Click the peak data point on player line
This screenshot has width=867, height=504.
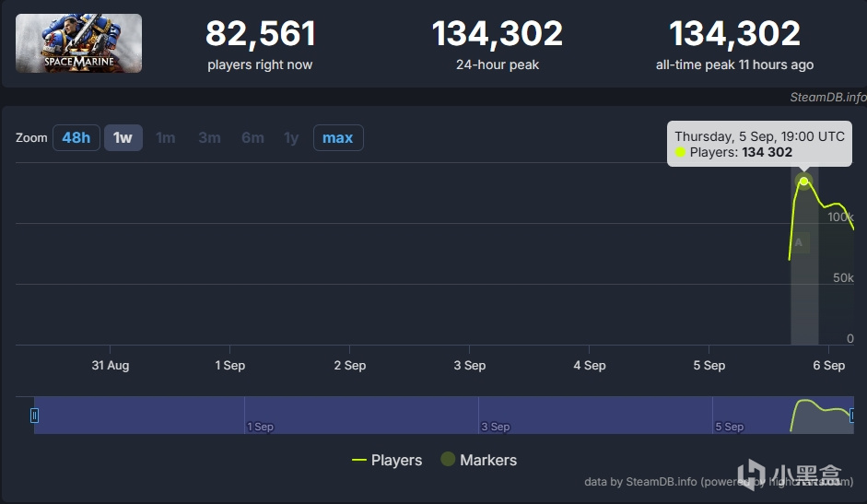[804, 182]
